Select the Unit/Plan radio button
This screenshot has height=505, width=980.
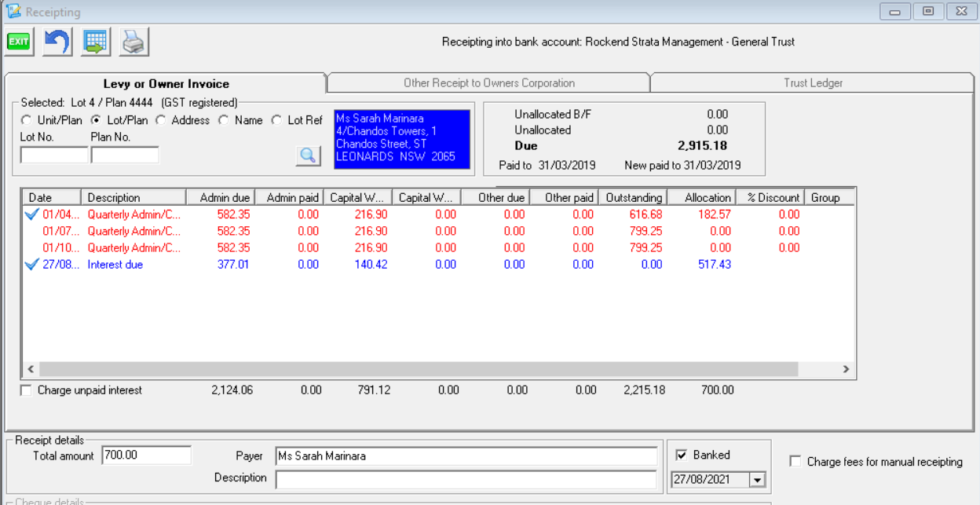[x=27, y=120]
